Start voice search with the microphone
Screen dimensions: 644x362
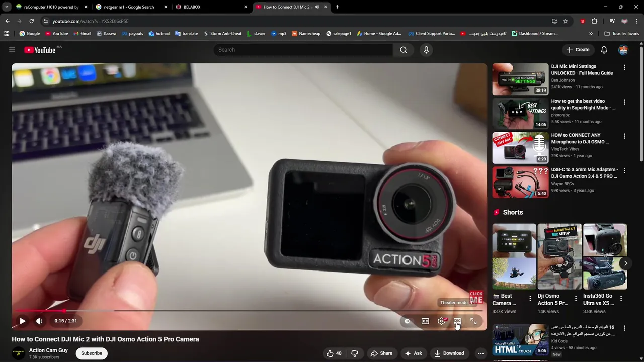[426, 50]
